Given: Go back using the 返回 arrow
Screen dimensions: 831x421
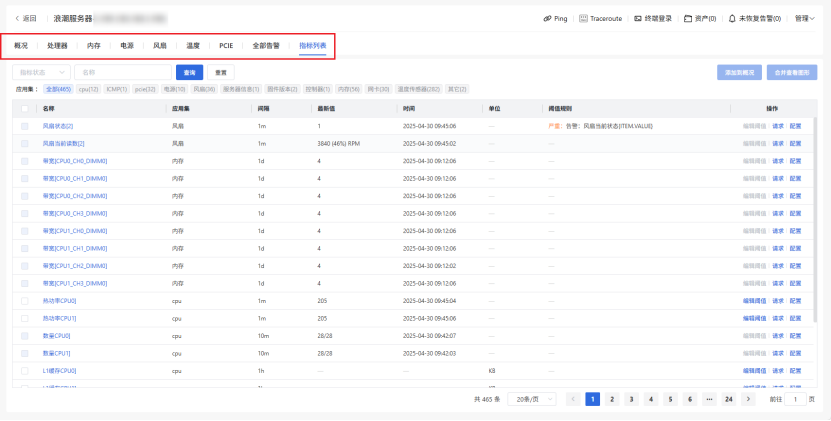Looking at the screenshot, I should 17,19.
